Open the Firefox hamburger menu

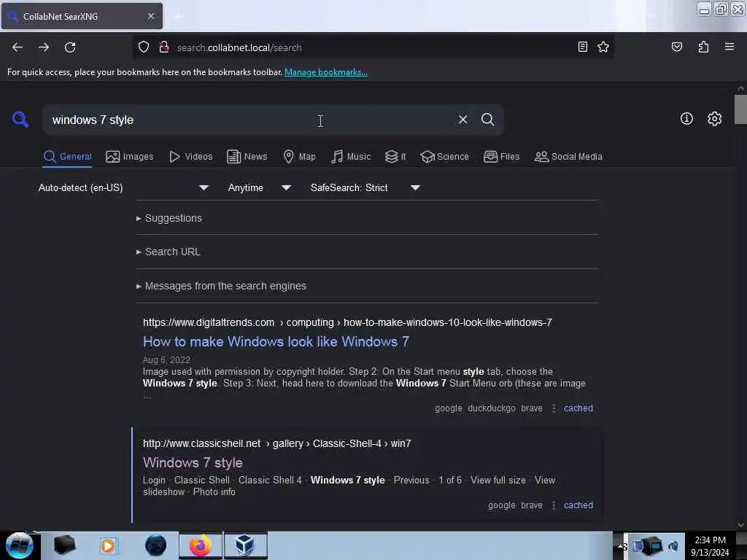point(729,47)
